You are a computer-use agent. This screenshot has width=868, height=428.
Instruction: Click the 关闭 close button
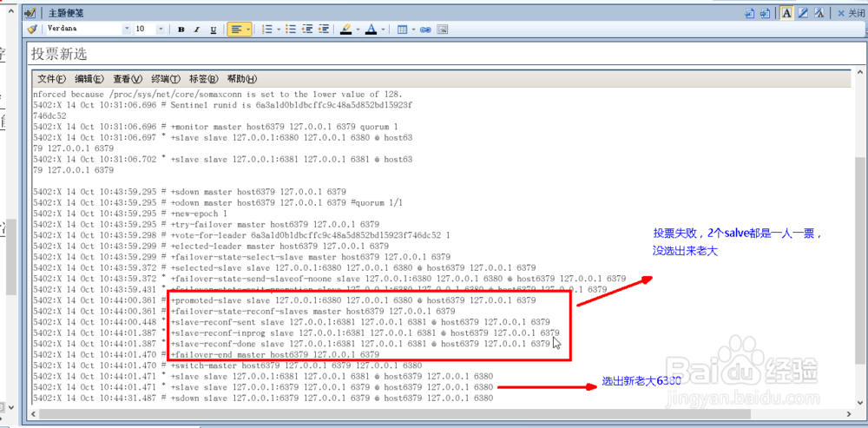click(852, 13)
